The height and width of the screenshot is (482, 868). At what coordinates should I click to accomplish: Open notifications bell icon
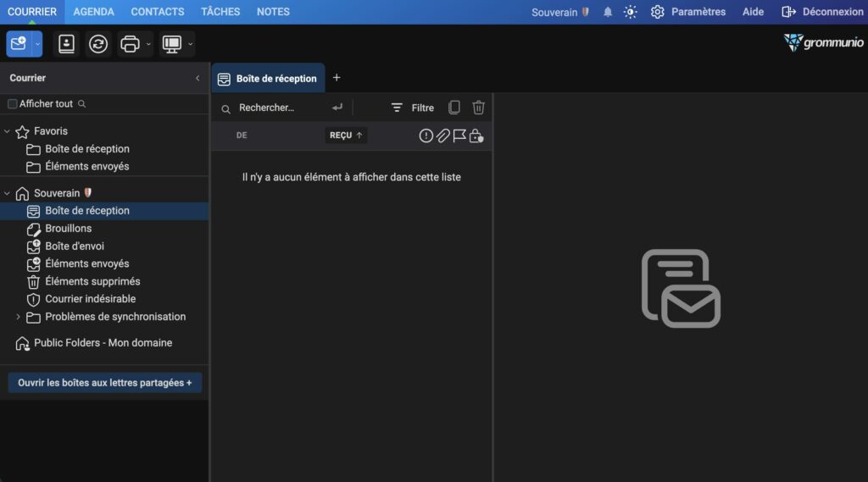[x=607, y=12]
